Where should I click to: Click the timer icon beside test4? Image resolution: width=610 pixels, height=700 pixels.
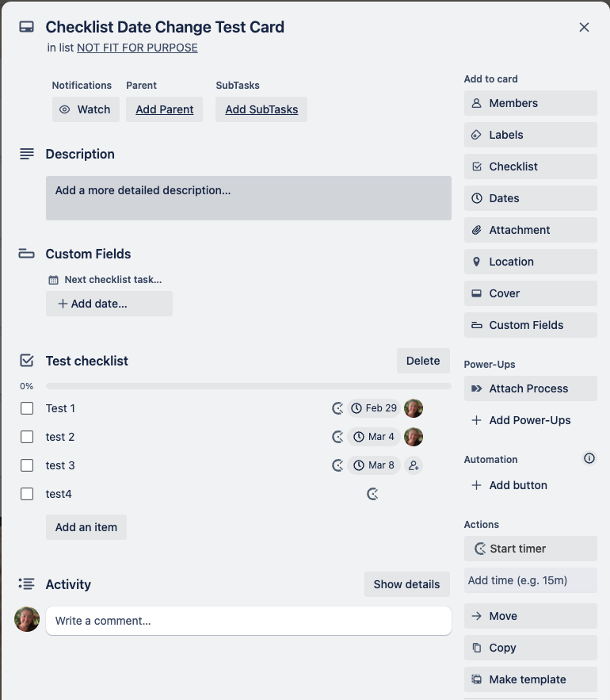pos(372,494)
